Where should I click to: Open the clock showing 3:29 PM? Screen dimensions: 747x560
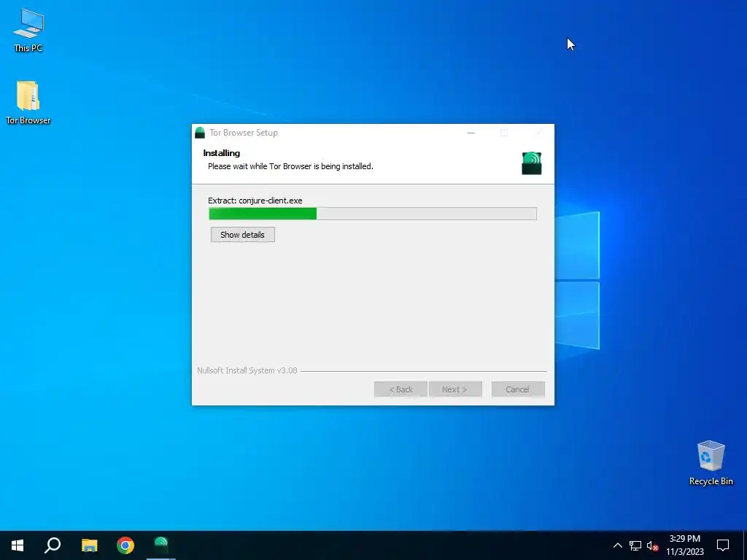[684, 545]
